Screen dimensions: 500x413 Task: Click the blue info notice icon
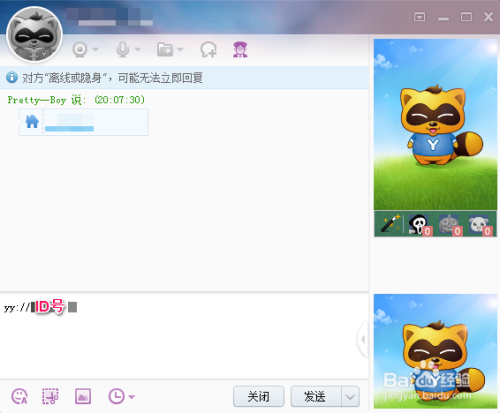[x=12, y=77]
